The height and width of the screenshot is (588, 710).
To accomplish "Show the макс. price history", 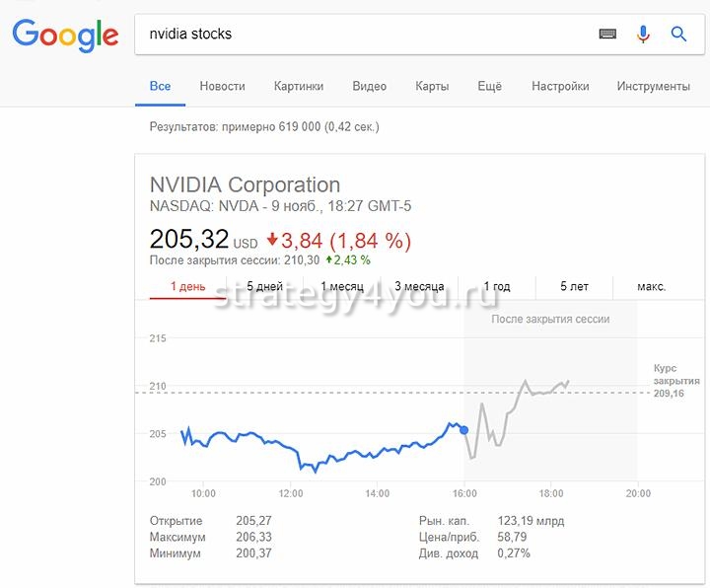I will pyautogui.click(x=651, y=287).
